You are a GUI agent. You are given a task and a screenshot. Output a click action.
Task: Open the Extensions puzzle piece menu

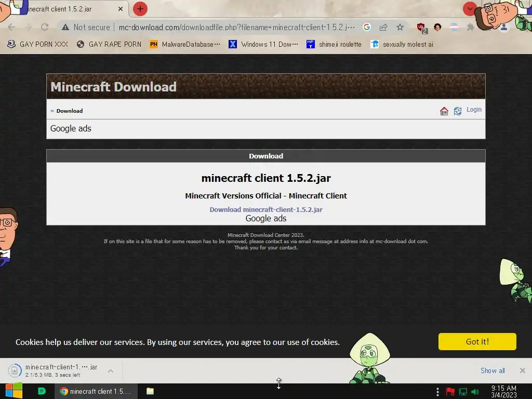(470, 27)
